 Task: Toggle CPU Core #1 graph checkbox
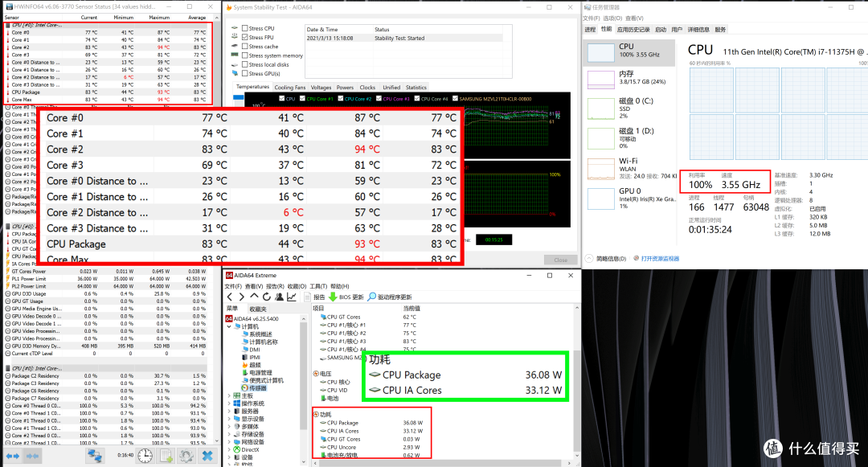[302, 99]
